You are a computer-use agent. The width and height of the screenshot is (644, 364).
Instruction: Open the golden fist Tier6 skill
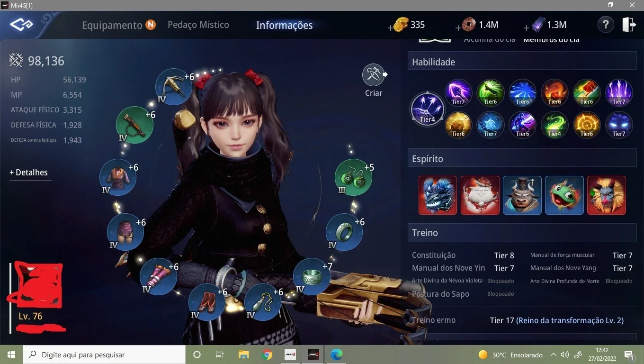pos(458,125)
